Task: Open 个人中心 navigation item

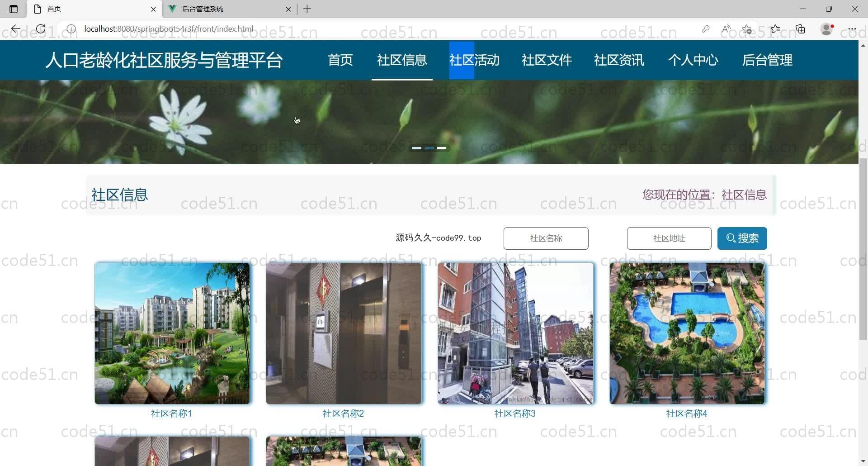Action: (693, 60)
